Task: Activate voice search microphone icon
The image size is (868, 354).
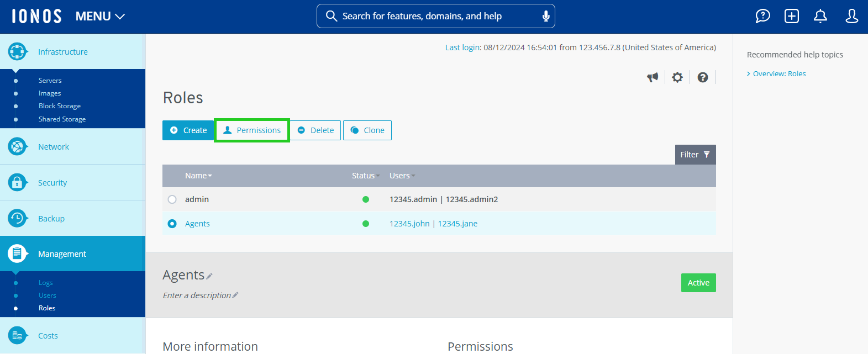Action: (546, 16)
